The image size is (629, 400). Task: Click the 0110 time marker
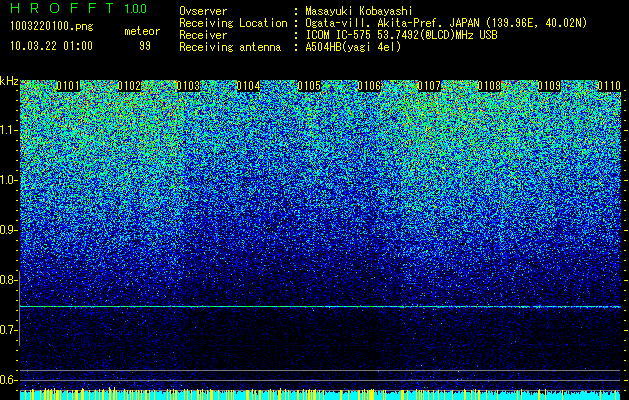click(x=609, y=86)
